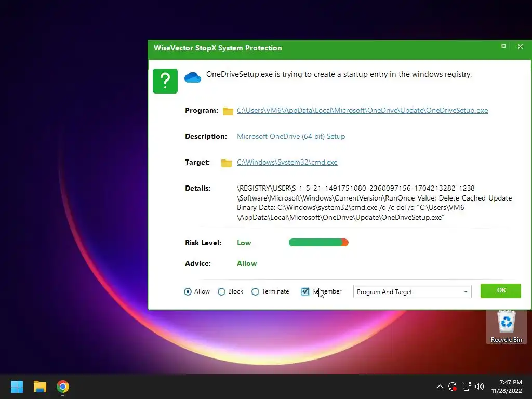The width and height of the screenshot is (532, 399).
Task: Open the clock showing 7:47 PM
Action: click(507, 387)
